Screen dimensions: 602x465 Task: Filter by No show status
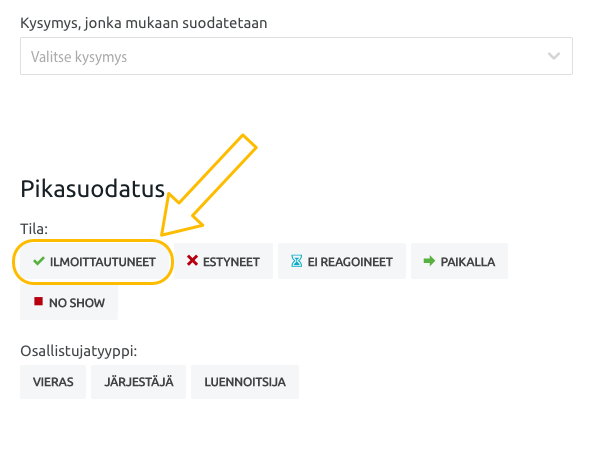click(69, 303)
